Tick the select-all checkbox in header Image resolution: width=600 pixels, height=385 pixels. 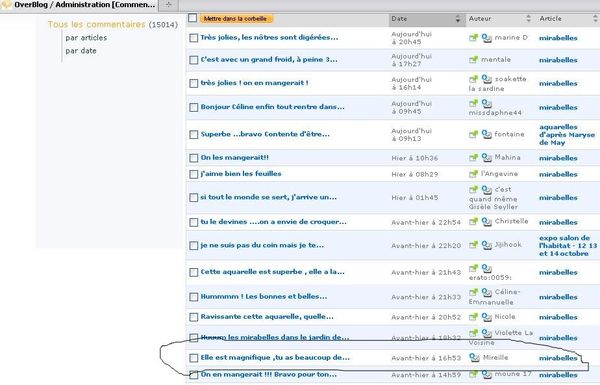coord(193,18)
